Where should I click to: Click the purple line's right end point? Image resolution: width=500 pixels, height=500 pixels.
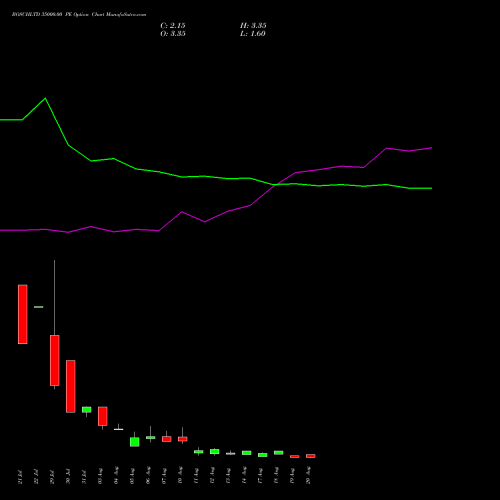(x=432, y=148)
